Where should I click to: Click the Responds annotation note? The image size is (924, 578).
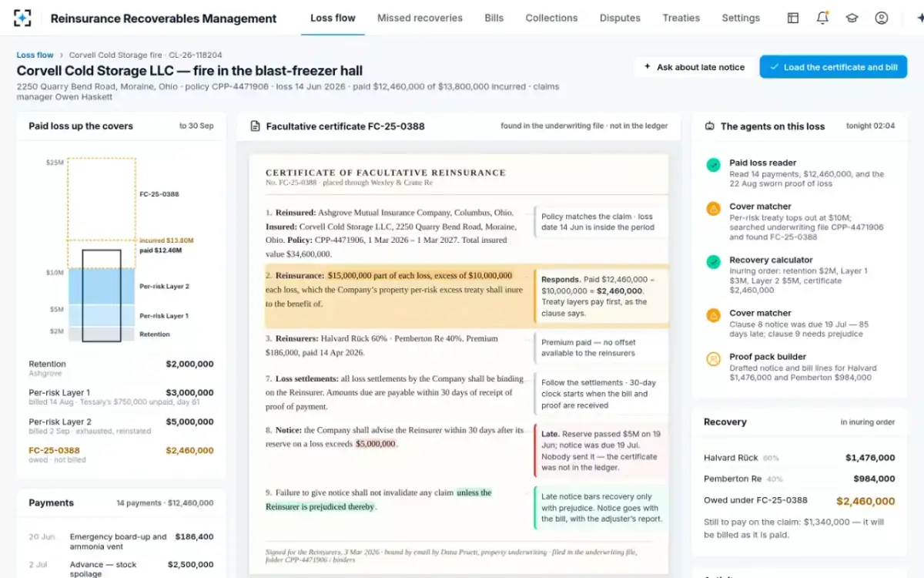603,296
